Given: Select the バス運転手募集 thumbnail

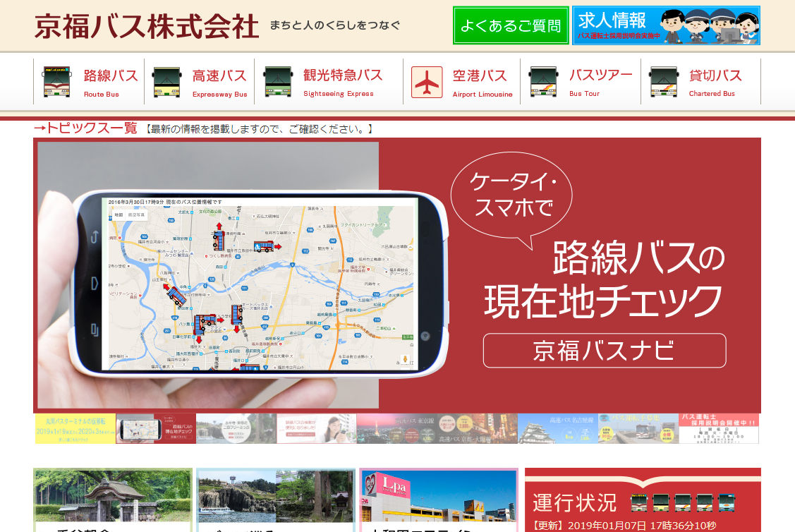Looking at the screenshot, I should tap(638, 428).
